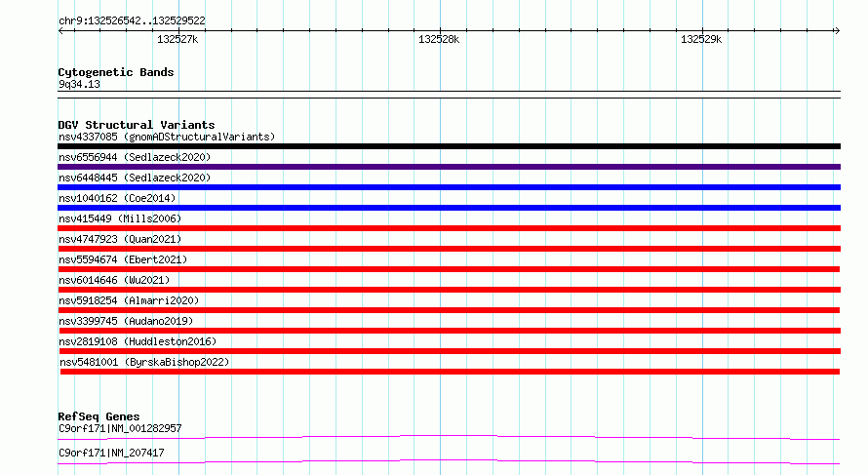
Task: Open variant nsv5481001 (ByrskaBishop2022) label
Action: click(144, 362)
